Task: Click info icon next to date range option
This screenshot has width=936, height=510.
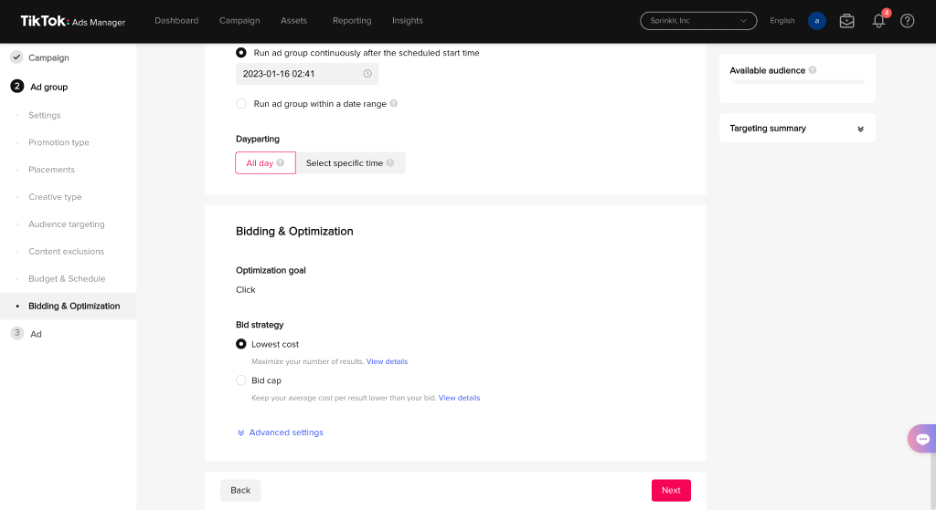Action: point(393,103)
